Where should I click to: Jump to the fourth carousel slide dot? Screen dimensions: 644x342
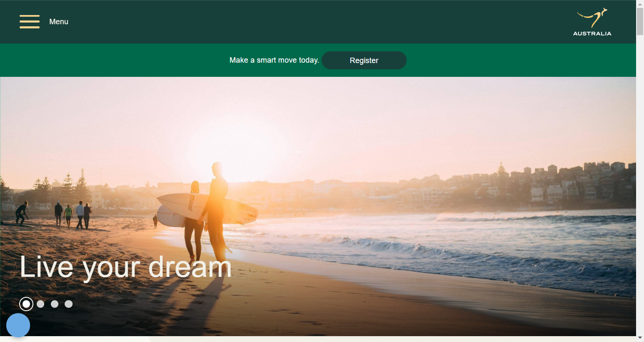pos(69,304)
